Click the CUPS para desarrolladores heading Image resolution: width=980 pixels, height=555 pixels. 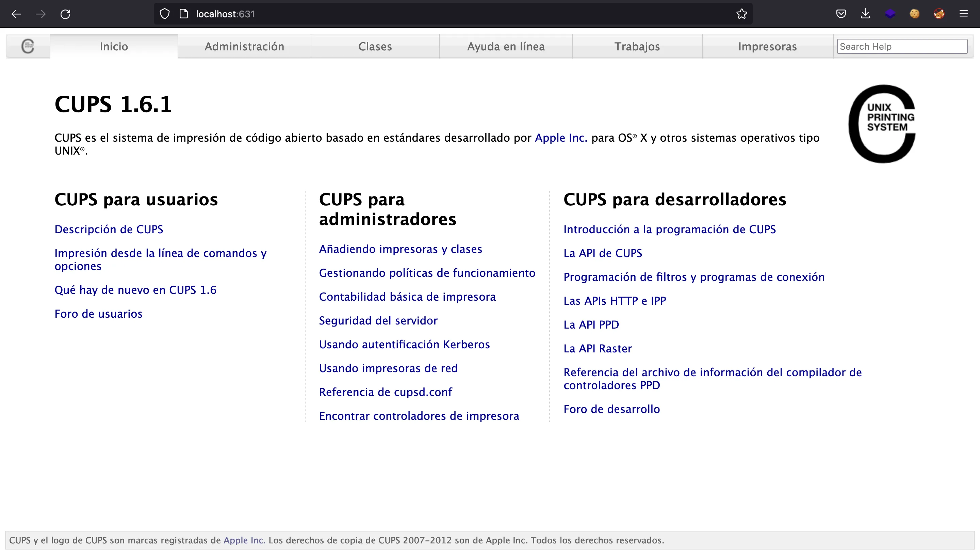[675, 200]
